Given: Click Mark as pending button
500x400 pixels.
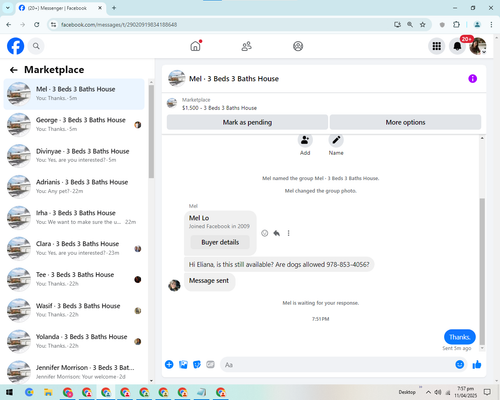Looking at the screenshot, I should point(247,122).
